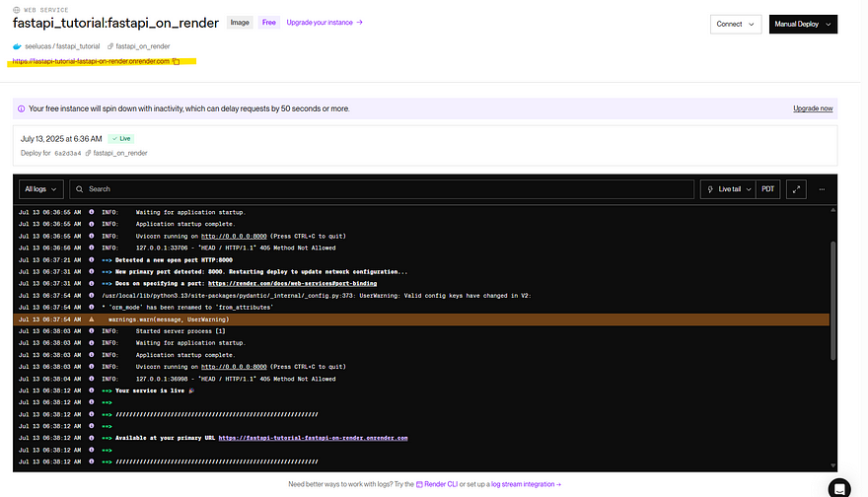The width and height of the screenshot is (868, 497).
Task: Click the warning triangle on the warnings.warn log row
Action: click(92, 319)
